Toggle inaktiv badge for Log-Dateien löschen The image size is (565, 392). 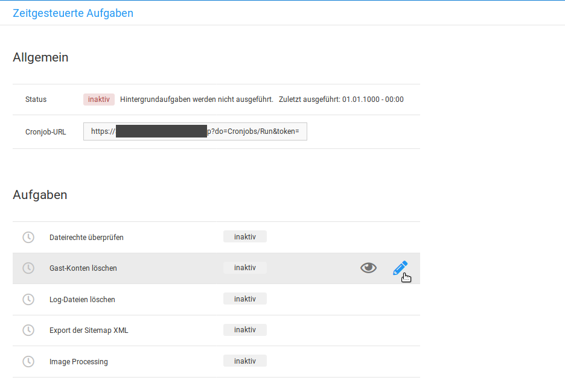coord(244,299)
